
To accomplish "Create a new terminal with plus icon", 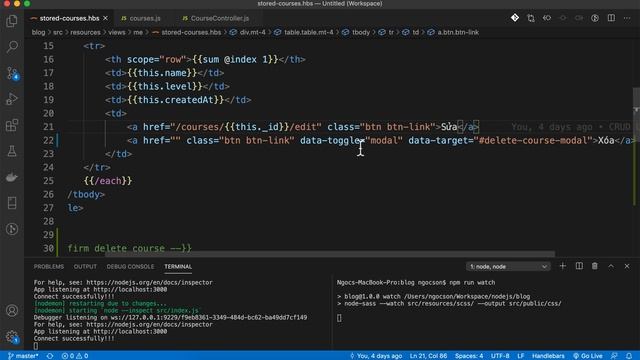I will pos(562,266).
